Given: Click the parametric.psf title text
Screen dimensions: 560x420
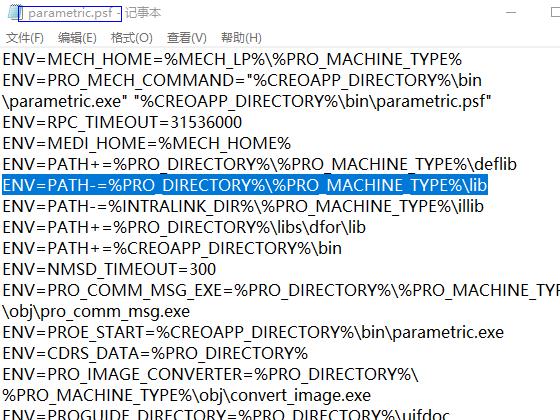Looking at the screenshot, I should click(70, 13).
